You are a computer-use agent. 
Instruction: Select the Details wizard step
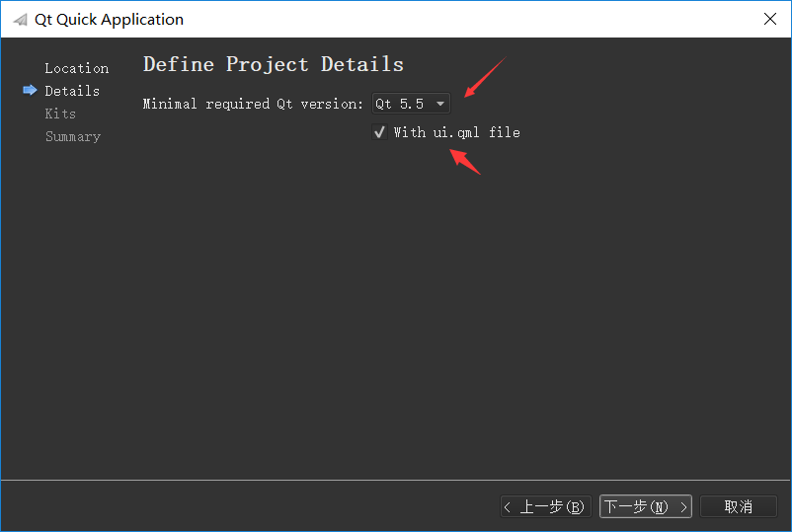[x=72, y=91]
